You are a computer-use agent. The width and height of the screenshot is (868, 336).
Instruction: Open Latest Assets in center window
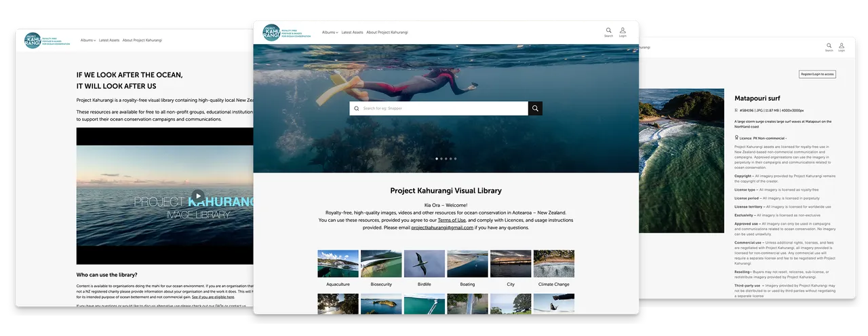pos(352,33)
